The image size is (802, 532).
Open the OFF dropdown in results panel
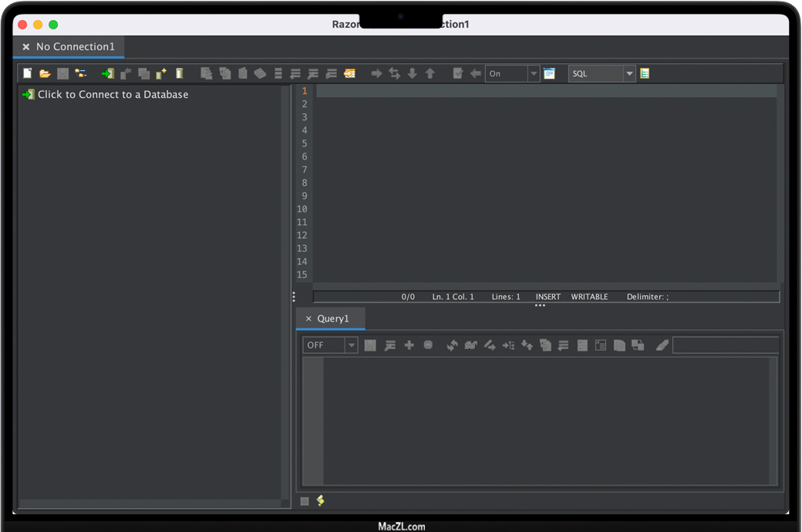point(351,345)
